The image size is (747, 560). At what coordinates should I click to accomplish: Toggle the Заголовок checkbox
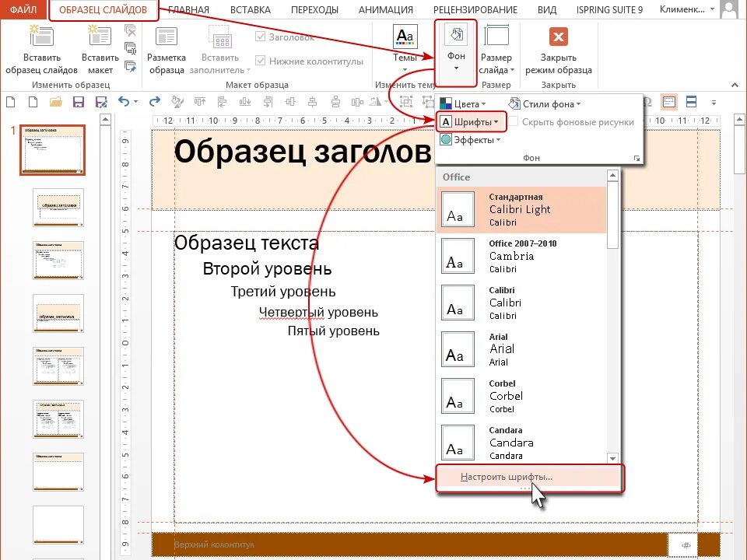coord(260,37)
